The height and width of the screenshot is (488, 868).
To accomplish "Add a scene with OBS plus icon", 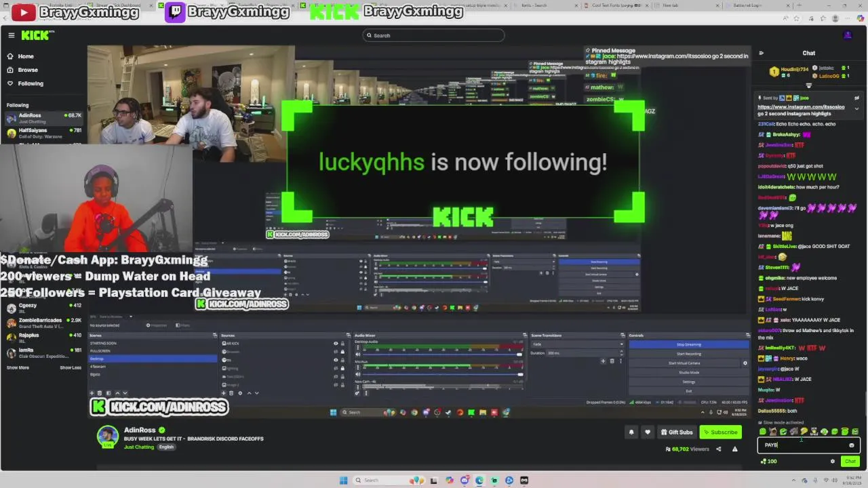I will (x=92, y=393).
